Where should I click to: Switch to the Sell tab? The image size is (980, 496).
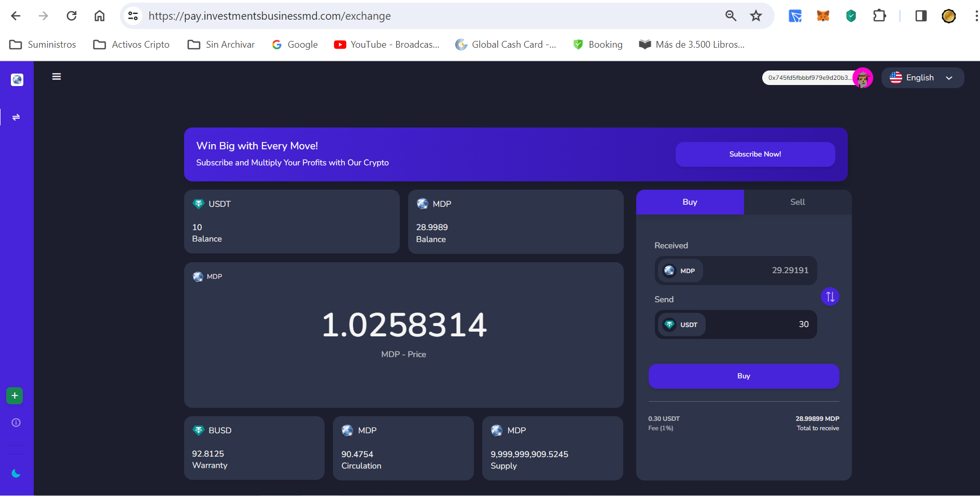797,202
